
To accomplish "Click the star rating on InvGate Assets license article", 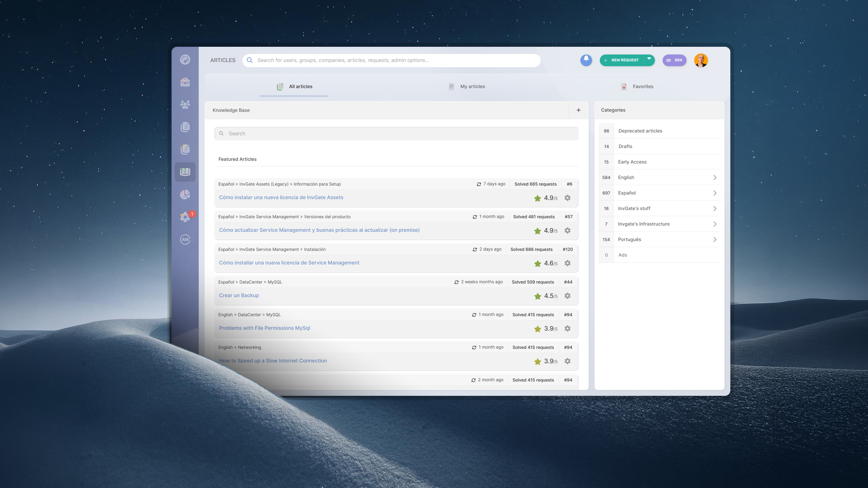I will point(538,198).
